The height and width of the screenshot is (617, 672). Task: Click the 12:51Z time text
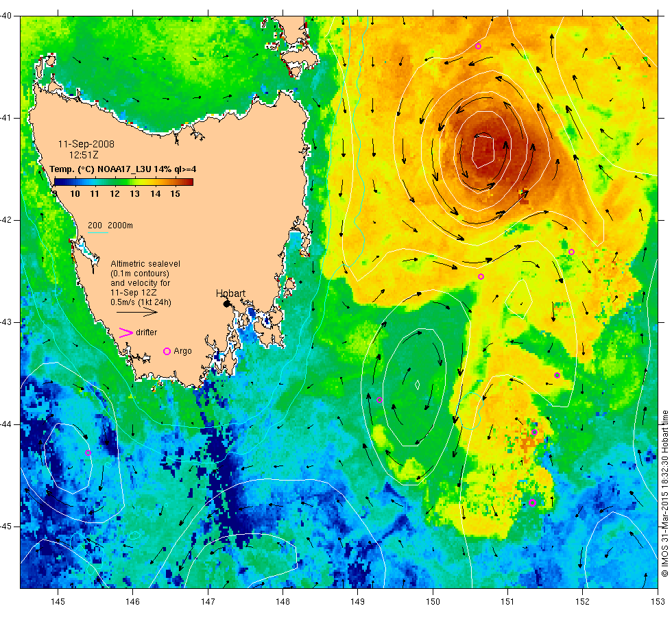[x=84, y=155]
